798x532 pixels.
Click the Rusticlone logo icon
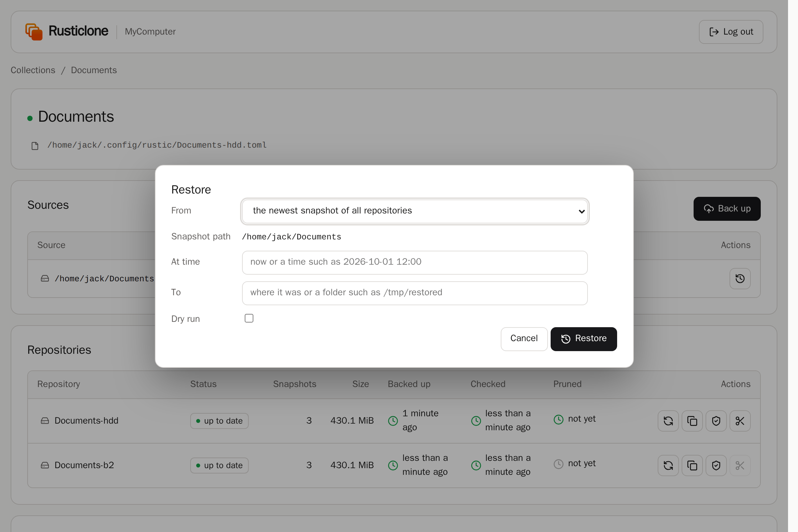click(34, 32)
